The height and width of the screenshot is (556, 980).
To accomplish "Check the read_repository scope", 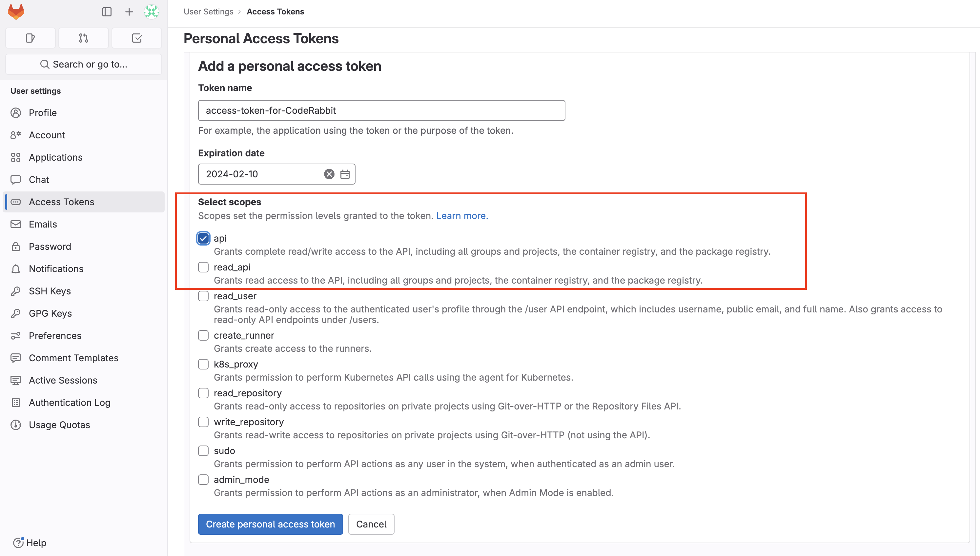I will [x=203, y=393].
